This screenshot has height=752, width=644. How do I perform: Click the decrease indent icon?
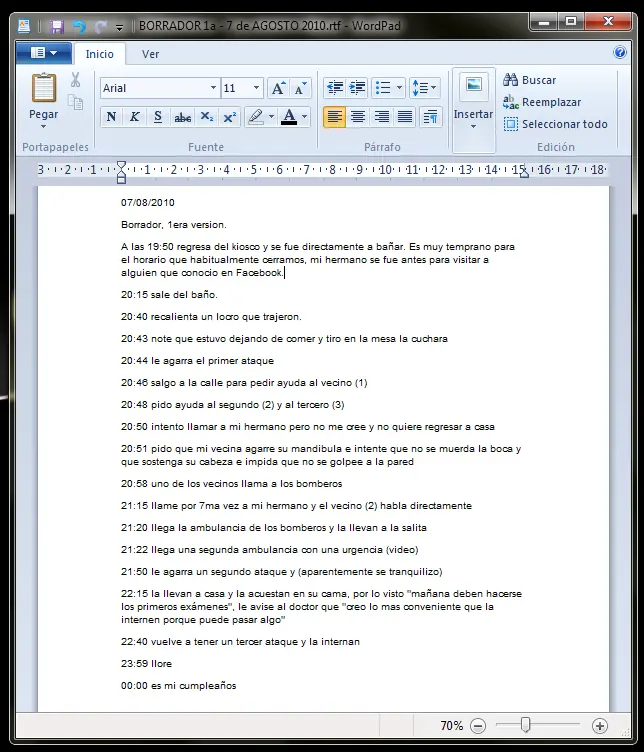(x=335, y=88)
